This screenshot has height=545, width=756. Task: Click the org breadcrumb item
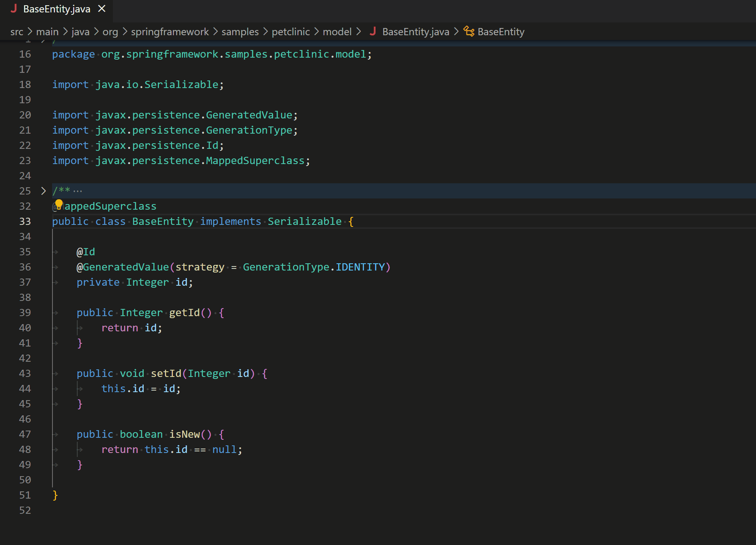tap(110, 32)
